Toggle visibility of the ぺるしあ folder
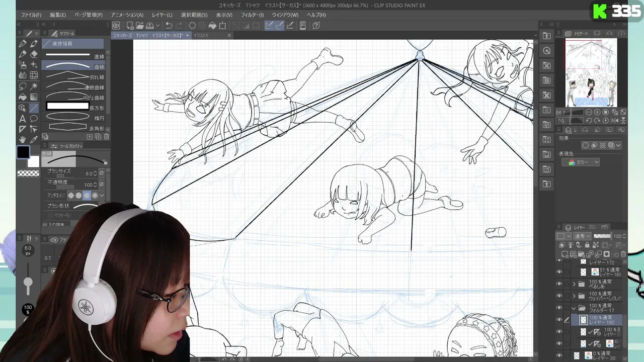 [x=559, y=284]
